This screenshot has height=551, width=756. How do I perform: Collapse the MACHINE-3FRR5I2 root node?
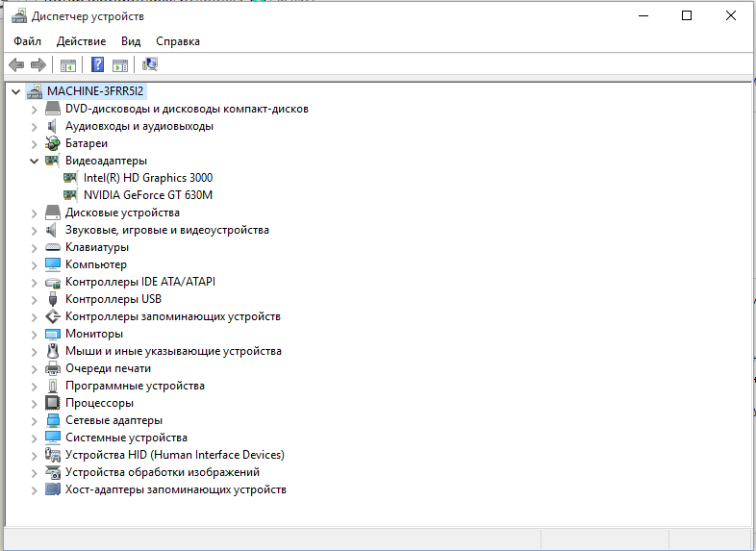click(x=15, y=91)
